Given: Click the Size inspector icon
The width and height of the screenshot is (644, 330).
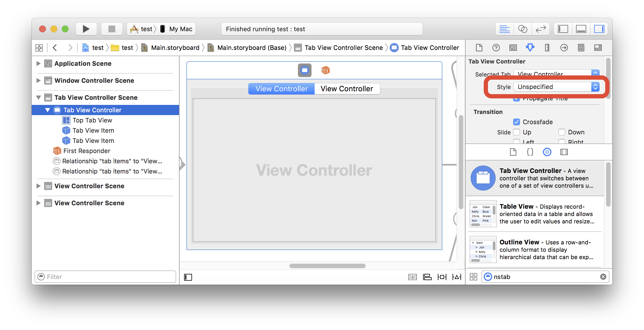Looking at the screenshot, I should point(547,47).
